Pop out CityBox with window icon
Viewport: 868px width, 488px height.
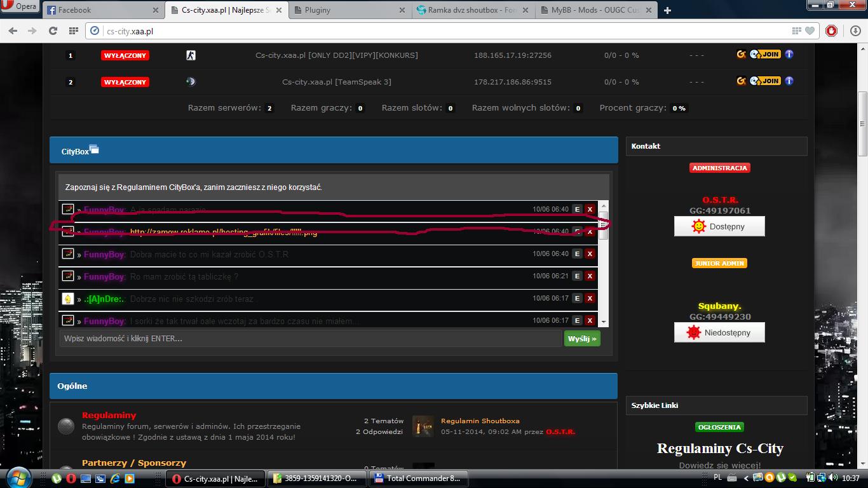coord(94,149)
